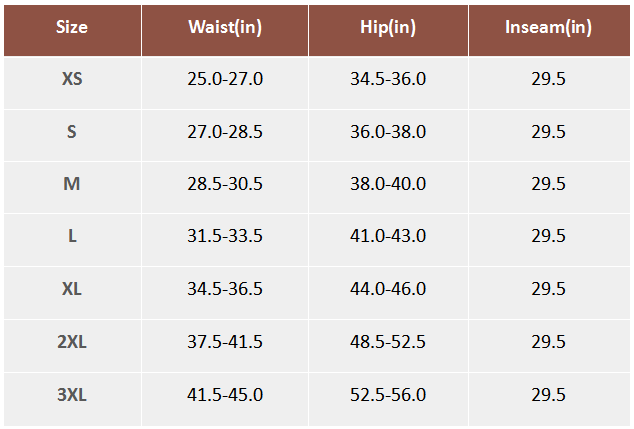
Task: Click the Inseam(in) column header
Action: tap(549, 27)
